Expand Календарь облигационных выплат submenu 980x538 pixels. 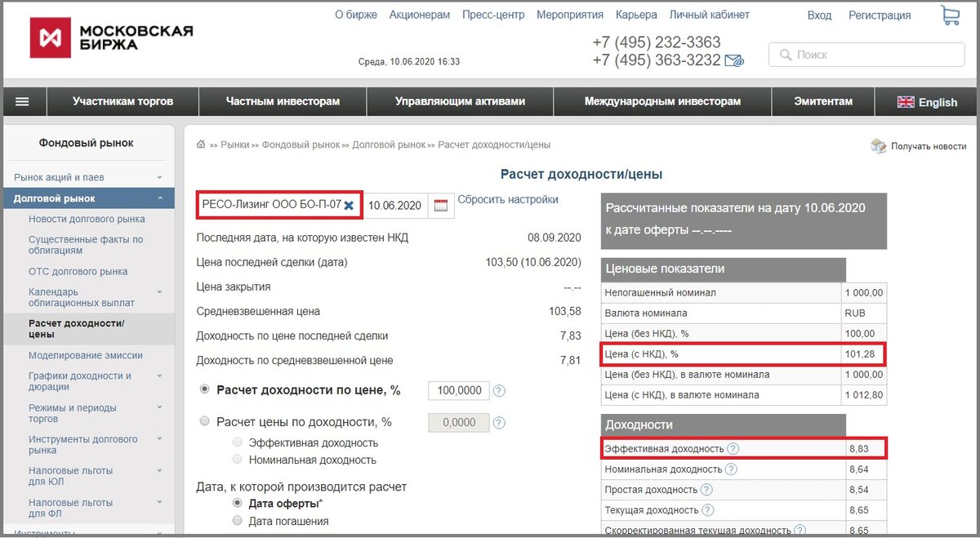(160, 292)
